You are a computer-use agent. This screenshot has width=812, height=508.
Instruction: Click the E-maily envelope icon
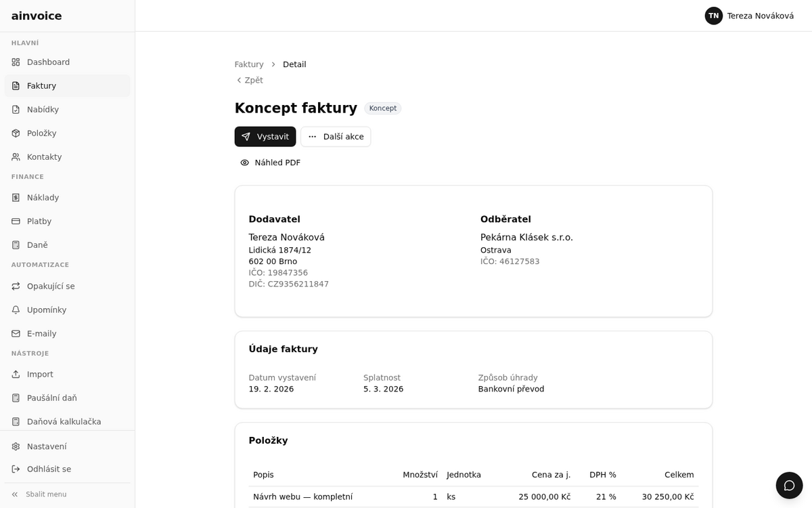pyautogui.click(x=16, y=334)
